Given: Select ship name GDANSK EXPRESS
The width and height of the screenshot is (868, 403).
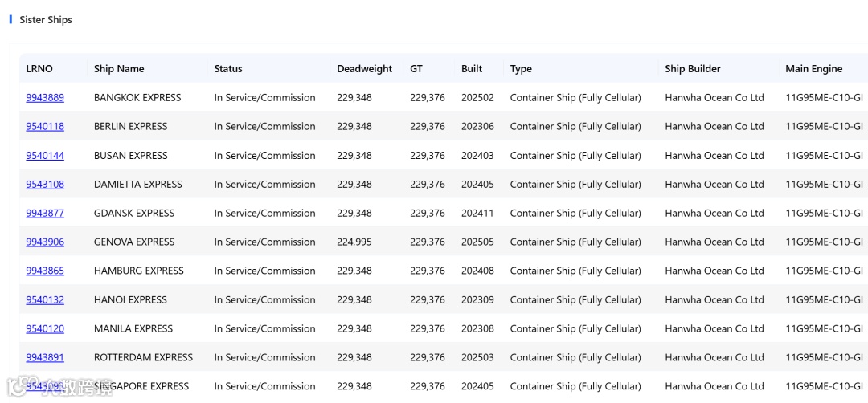Looking at the screenshot, I should pos(134,213).
